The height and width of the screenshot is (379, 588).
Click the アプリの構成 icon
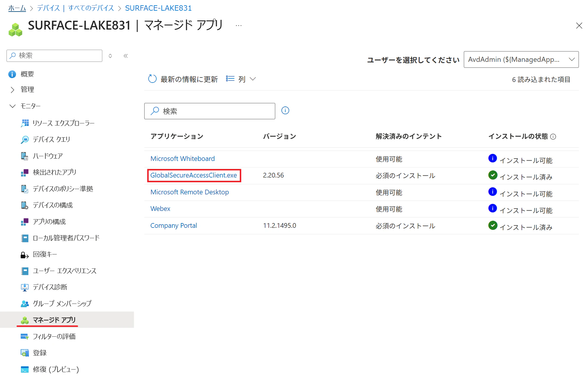pyautogui.click(x=25, y=222)
